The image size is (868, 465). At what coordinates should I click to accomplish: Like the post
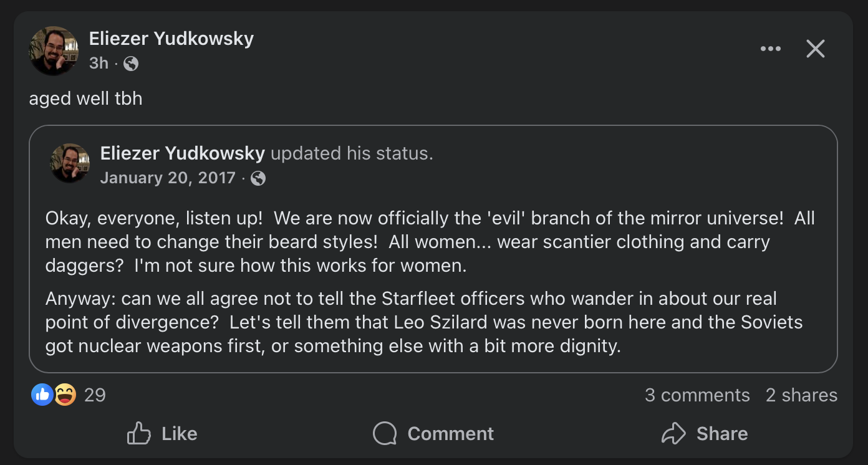[x=162, y=434]
